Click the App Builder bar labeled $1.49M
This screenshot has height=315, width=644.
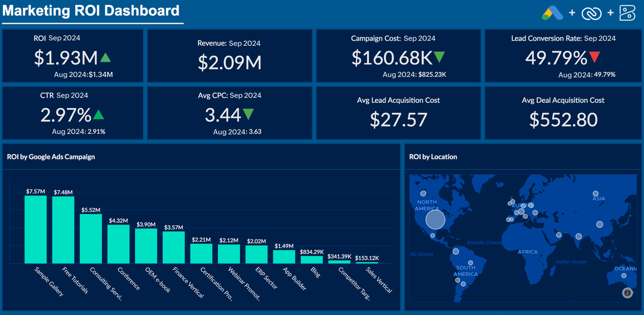pyautogui.click(x=284, y=257)
